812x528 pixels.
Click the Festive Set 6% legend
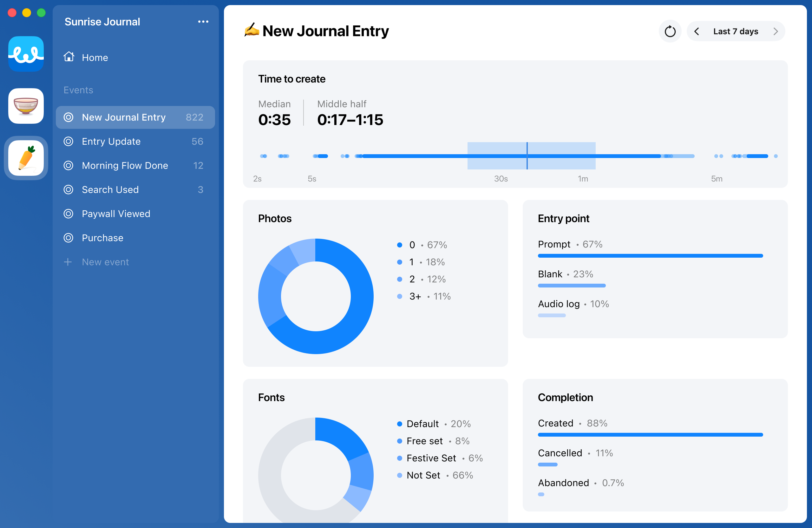(x=440, y=458)
